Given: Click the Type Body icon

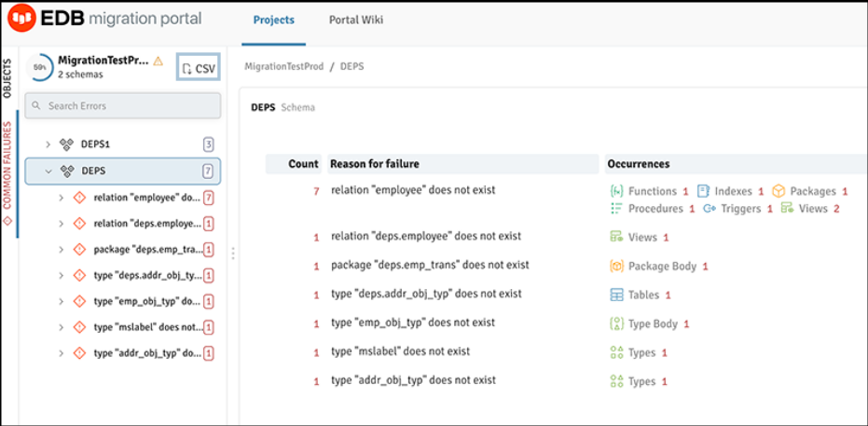Looking at the screenshot, I should pos(616,323).
